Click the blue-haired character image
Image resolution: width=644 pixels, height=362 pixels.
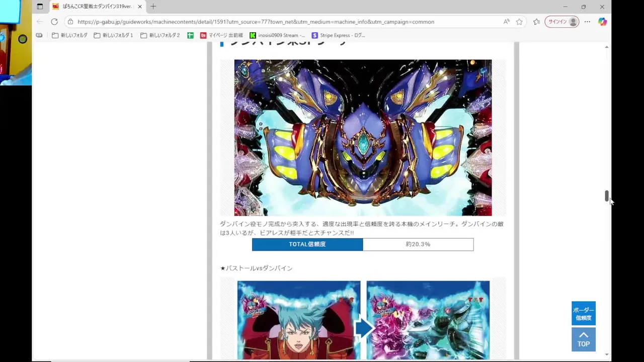click(x=299, y=320)
